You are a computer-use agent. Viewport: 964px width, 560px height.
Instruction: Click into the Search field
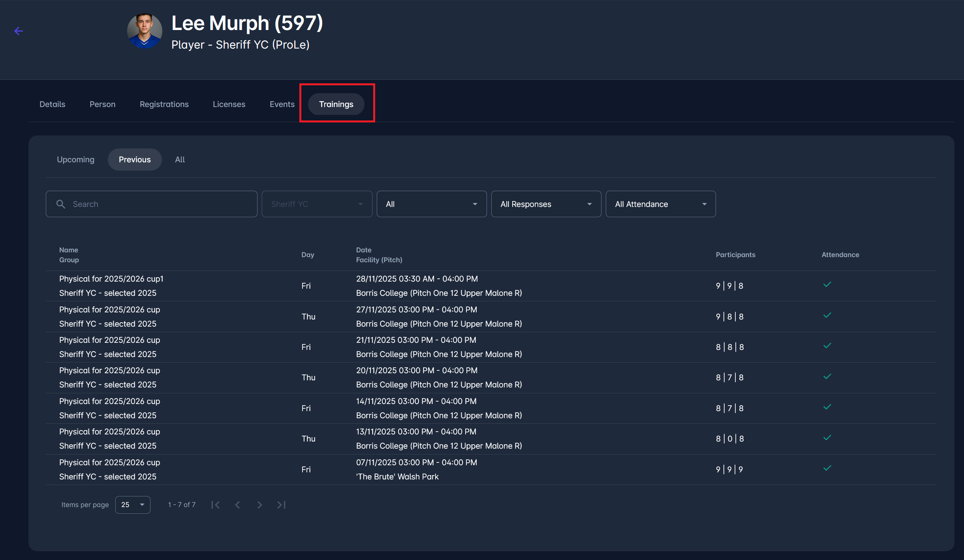click(158, 204)
